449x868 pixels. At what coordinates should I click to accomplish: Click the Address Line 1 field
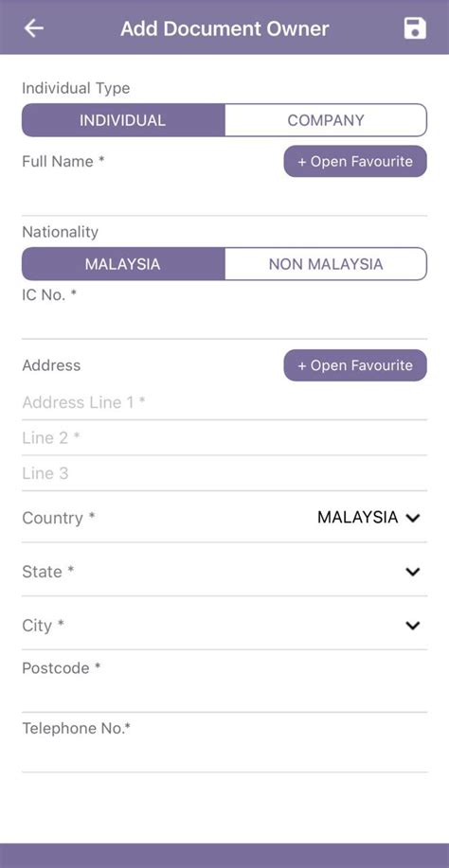tap(224, 402)
